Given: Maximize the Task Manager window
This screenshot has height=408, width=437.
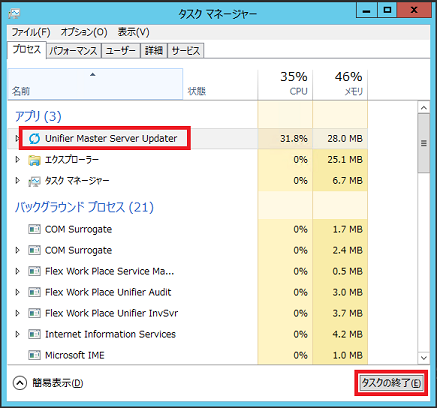Looking at the screenshot, I should point(387,10).
